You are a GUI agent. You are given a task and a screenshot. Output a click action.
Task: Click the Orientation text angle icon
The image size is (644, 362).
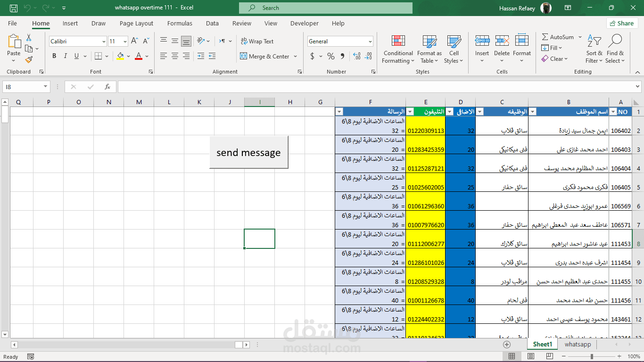[201, 41]
